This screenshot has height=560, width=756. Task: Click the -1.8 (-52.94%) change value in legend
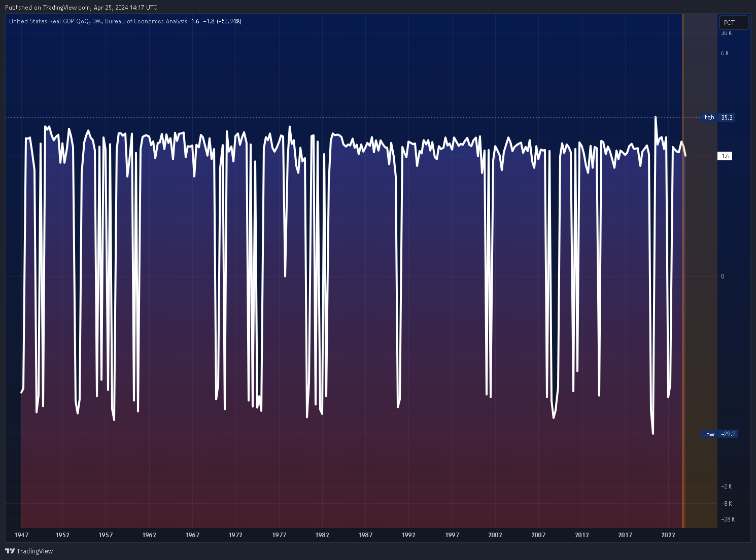pyautogui.click(x=222, y=21)
